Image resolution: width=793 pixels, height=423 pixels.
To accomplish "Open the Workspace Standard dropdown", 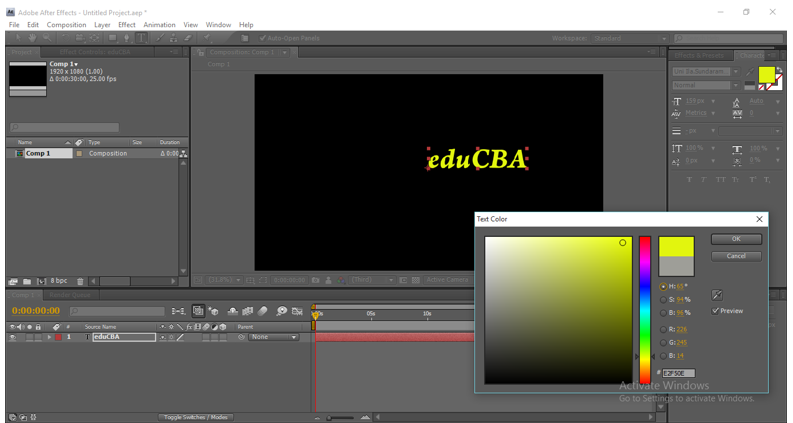I will click(x=629, y=38).
